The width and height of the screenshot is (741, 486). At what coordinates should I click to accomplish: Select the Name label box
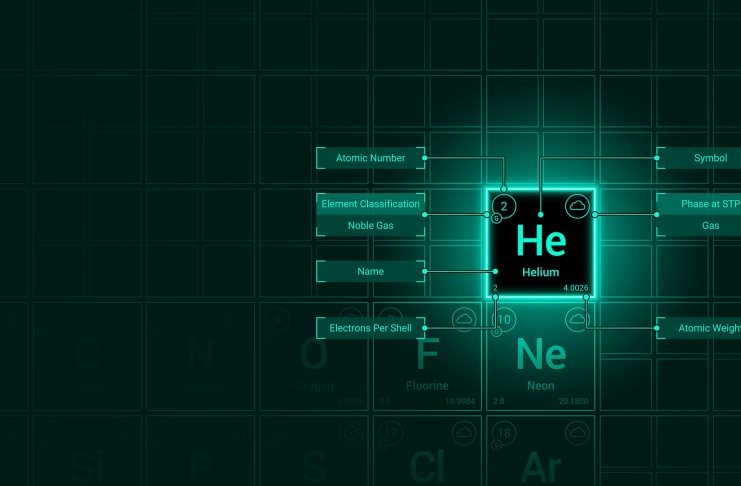pyautogui.click(x=370, y=271)
